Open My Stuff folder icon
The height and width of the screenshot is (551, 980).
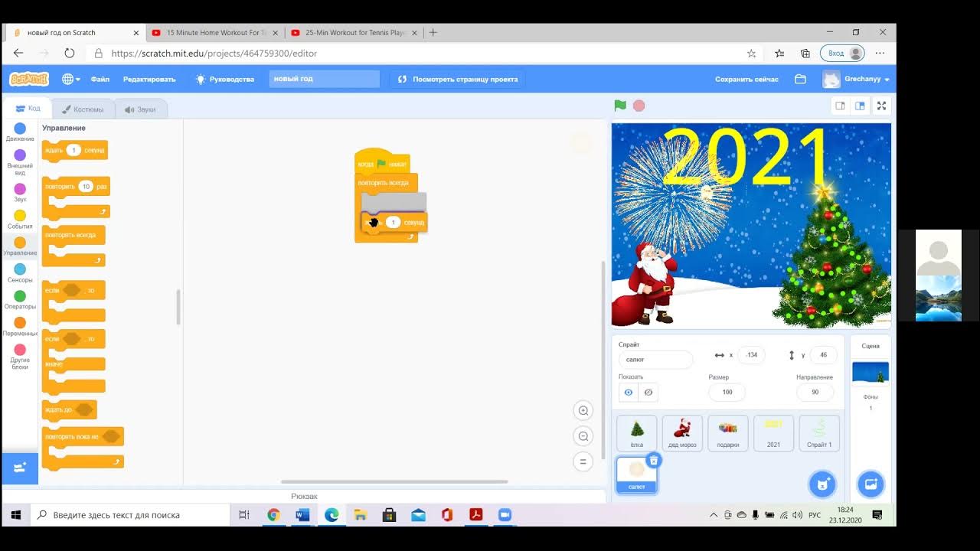[x=800, y=79]
